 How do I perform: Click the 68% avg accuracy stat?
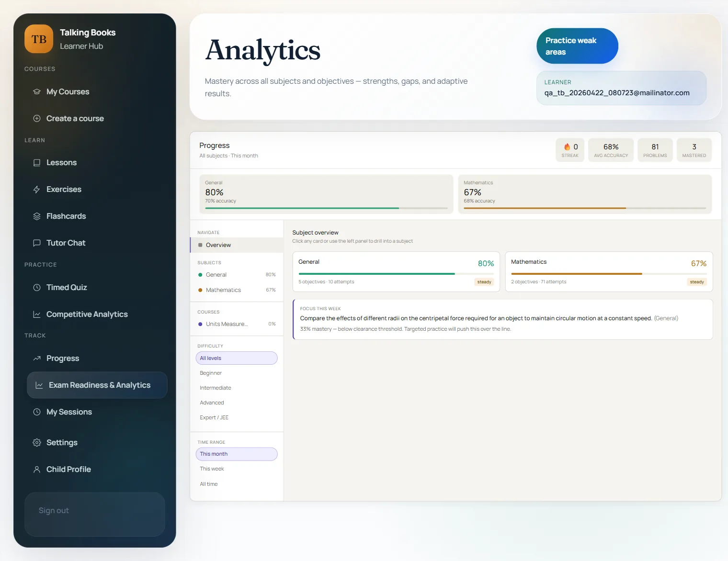611,150
